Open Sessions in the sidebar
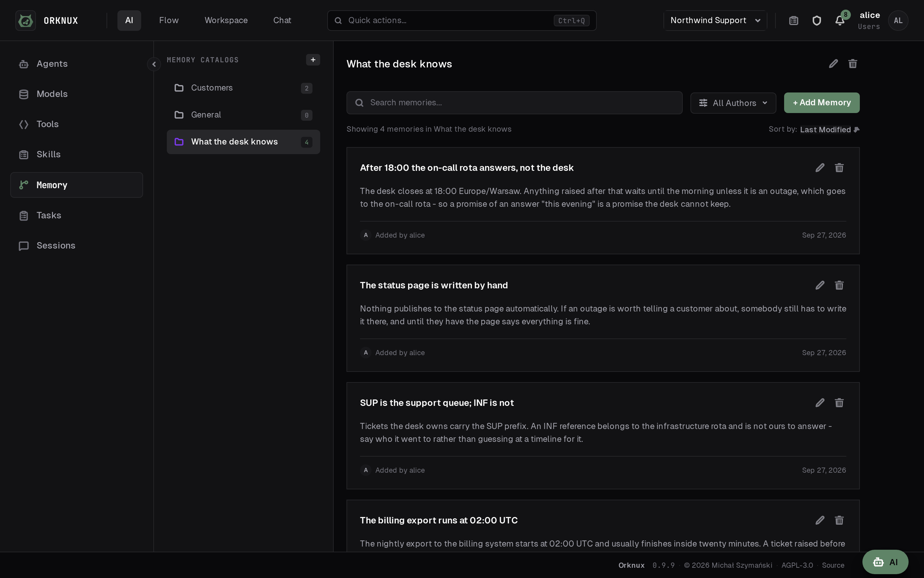924x578 pixels. pos(76,246)
